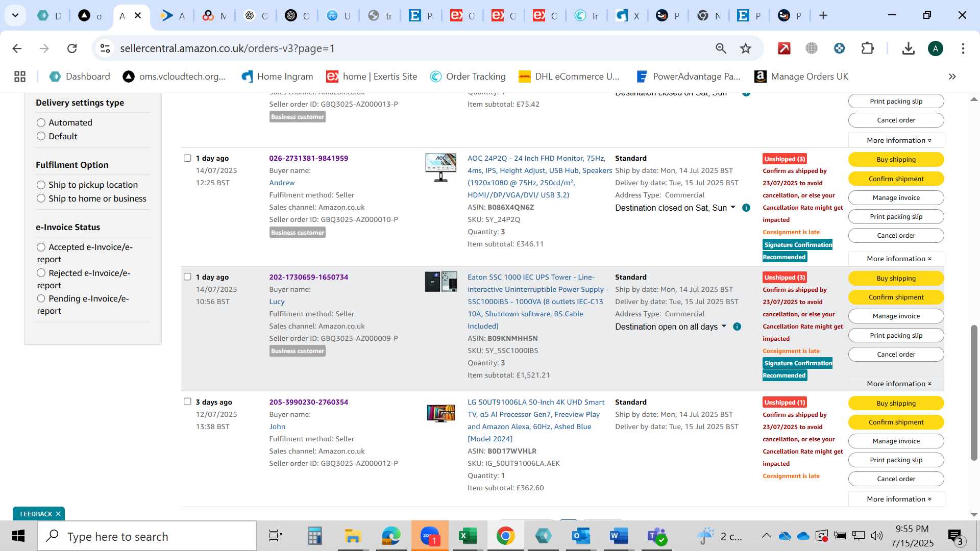The width and height of the screenshot is (980, 551).
Task: Close the FEEDBACK tab with its X
Action: (58, 514)
